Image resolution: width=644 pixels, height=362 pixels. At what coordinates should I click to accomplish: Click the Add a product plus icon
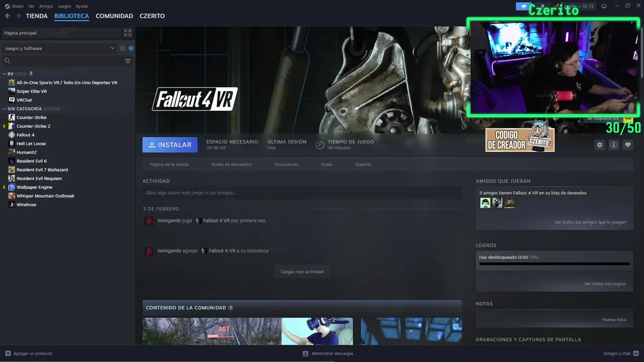[8, 353]
